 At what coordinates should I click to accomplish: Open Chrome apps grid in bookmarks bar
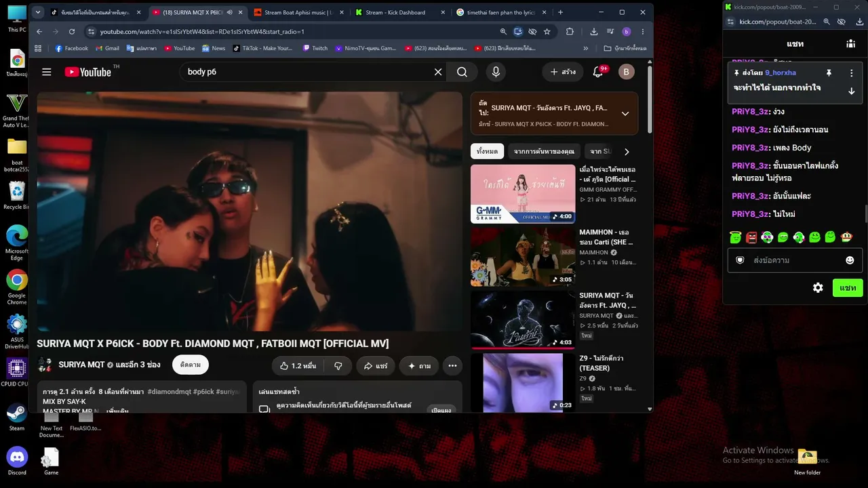38,48
